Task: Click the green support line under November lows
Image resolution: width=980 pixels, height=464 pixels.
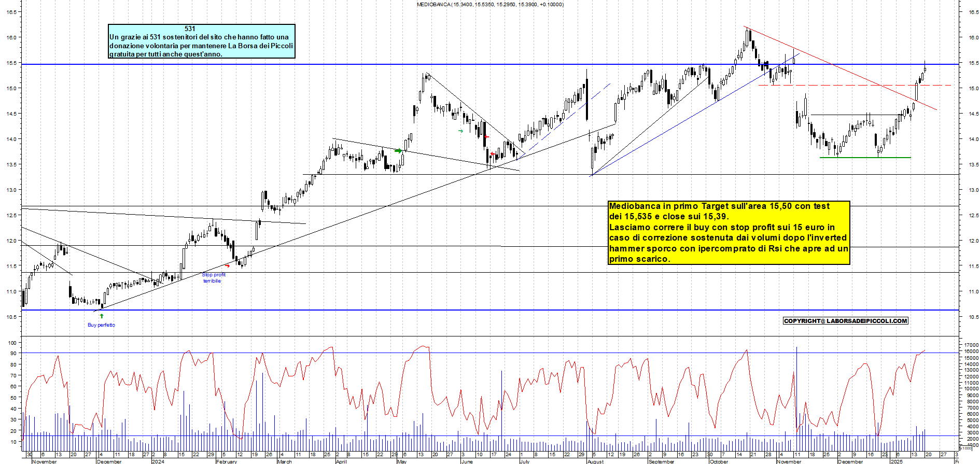Action: [x=865, y=158]
